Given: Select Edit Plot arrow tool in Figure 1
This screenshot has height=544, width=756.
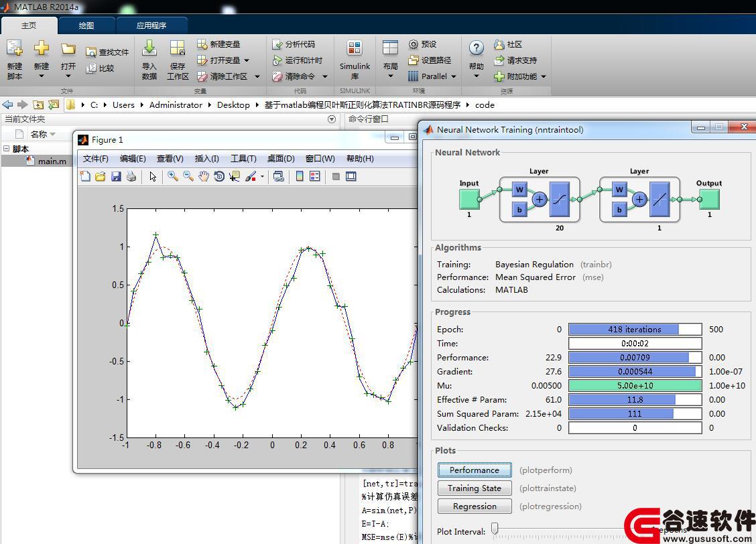Looking at the screenshot, I should pos(153,176).
